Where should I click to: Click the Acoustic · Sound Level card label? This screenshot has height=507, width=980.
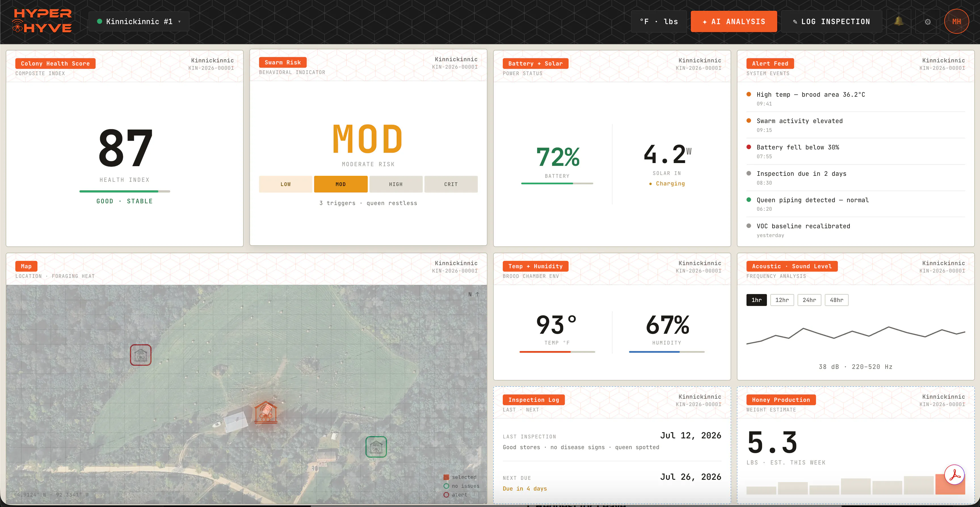[x=792, y=266]
